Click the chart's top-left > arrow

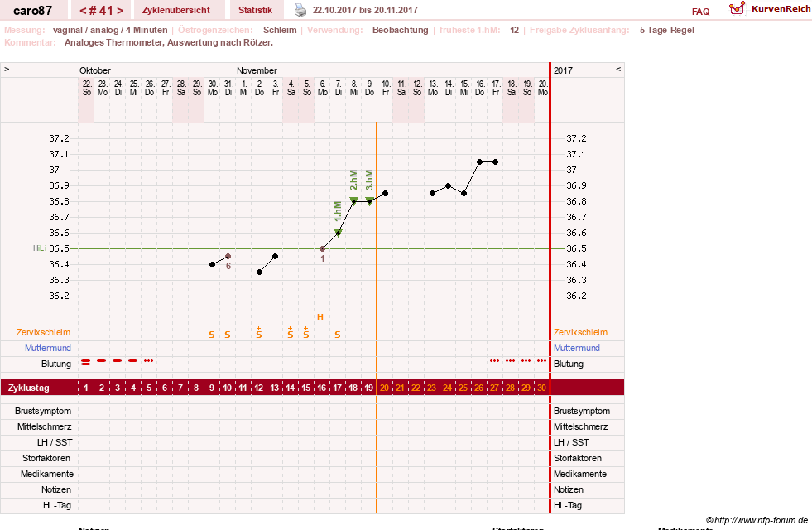[x=7, y=70]
